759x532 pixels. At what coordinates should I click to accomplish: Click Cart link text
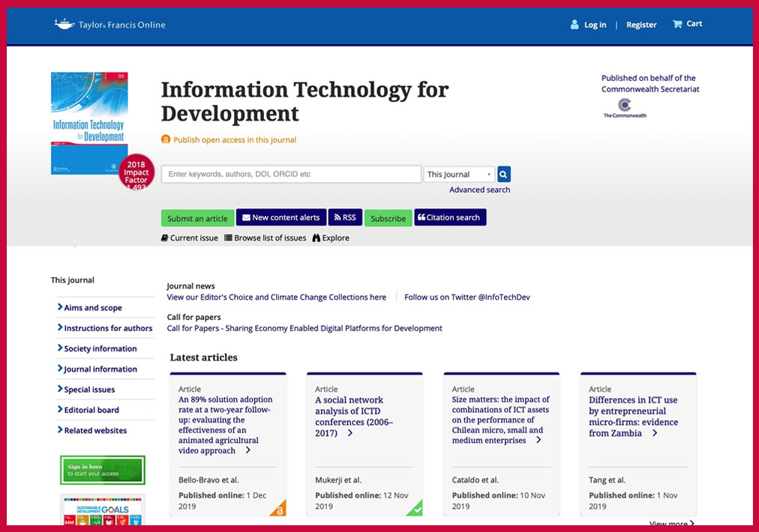click(694, 24)
